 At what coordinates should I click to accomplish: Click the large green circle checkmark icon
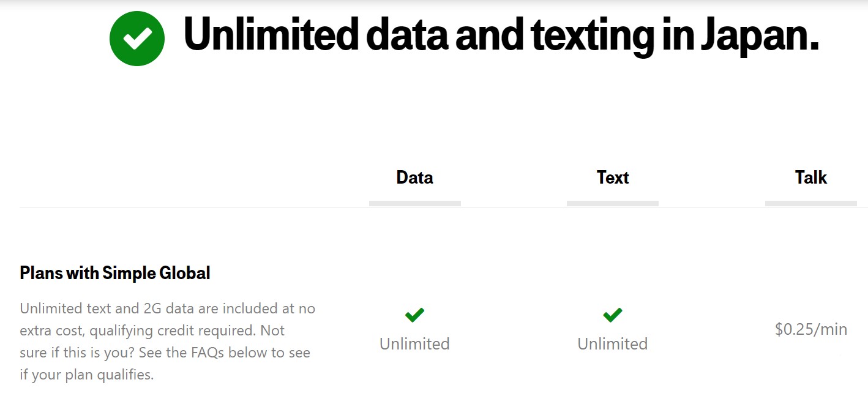pyautogui.click(x=137, y=39)
